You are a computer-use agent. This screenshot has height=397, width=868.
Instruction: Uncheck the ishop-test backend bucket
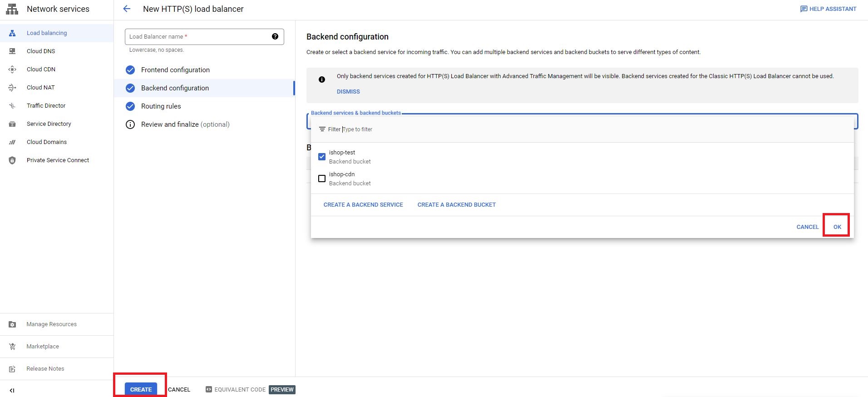coord(322,157)
